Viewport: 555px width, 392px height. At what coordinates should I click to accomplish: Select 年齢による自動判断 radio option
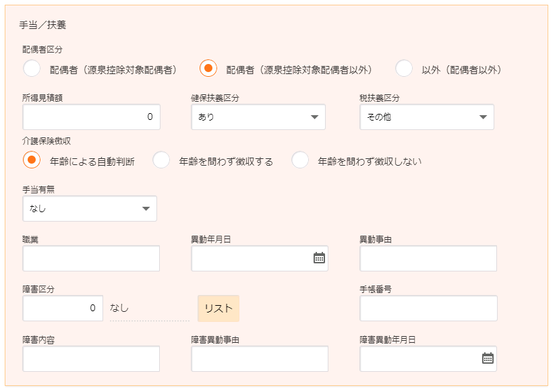(x=32, y=160)
